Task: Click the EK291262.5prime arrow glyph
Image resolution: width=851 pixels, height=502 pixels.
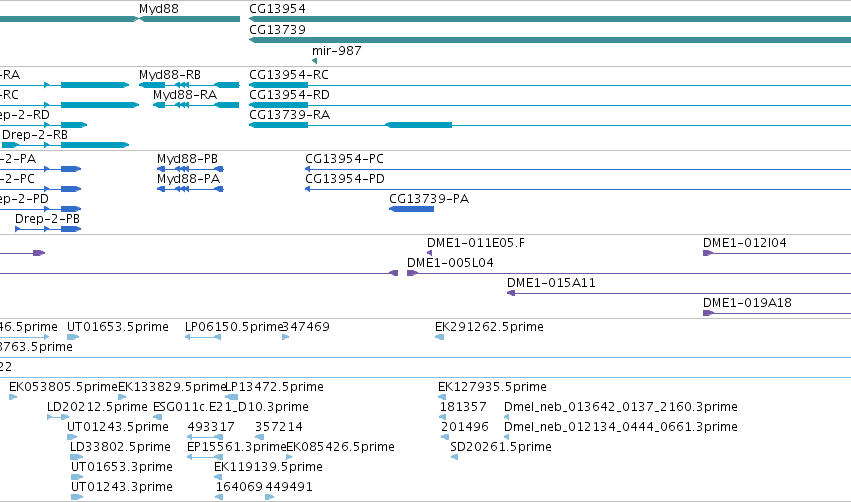Action: pyautogui.click(x=440, y=337)
